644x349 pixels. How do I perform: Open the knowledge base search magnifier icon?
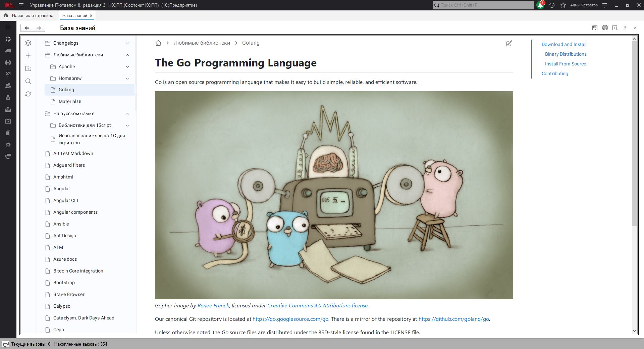tap(28, 81)
